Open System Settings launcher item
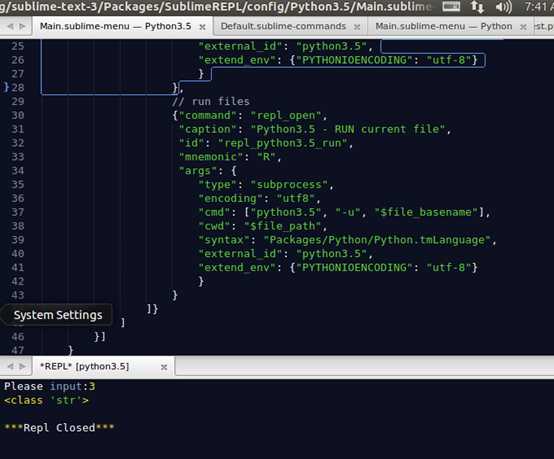Screen dimensions: 554x459 tap(58, 315)
